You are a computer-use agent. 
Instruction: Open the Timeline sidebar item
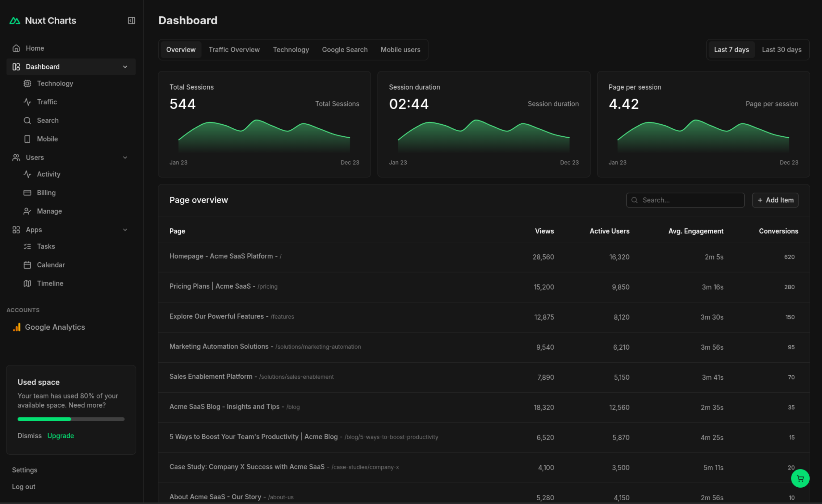click(x=50, y=283)
